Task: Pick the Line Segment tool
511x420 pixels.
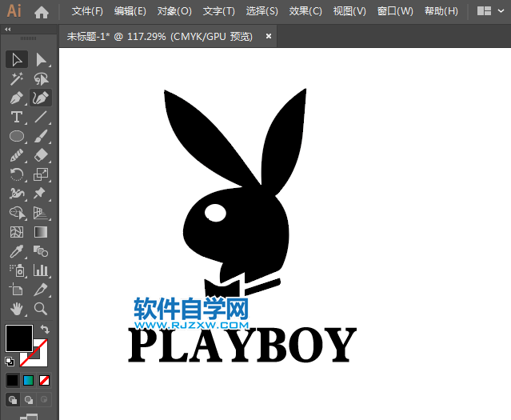Action: click(41, 117)
